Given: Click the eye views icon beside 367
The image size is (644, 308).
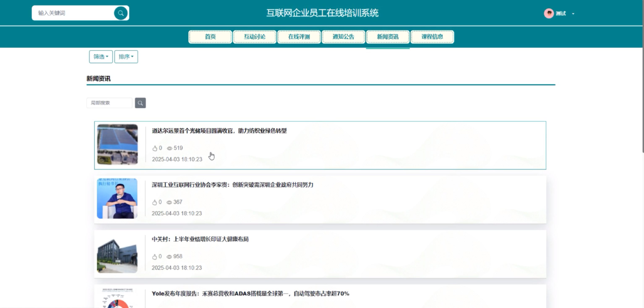Looking at the screenshot, I should pyautogui.click(x=169, y=202).
